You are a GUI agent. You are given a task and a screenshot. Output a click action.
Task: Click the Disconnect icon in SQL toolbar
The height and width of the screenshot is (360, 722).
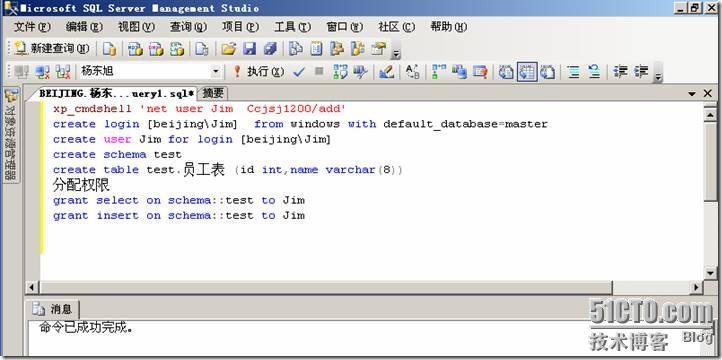42,71
